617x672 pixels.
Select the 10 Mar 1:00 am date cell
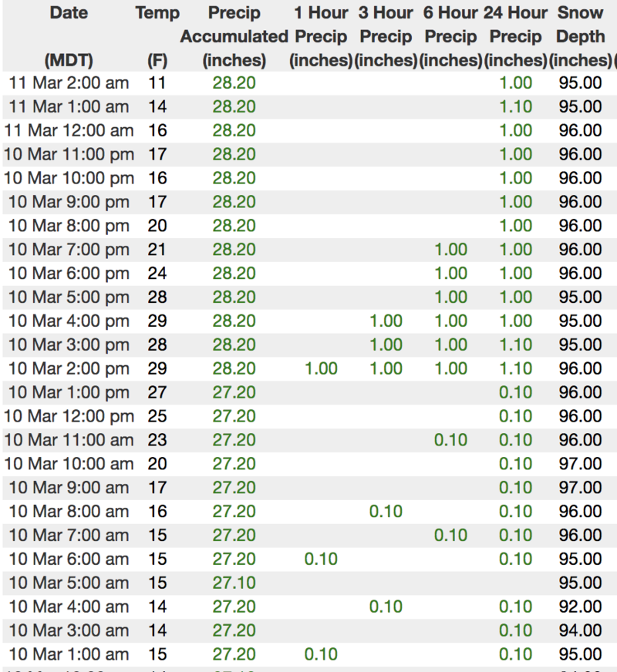(x=68, y=654)
